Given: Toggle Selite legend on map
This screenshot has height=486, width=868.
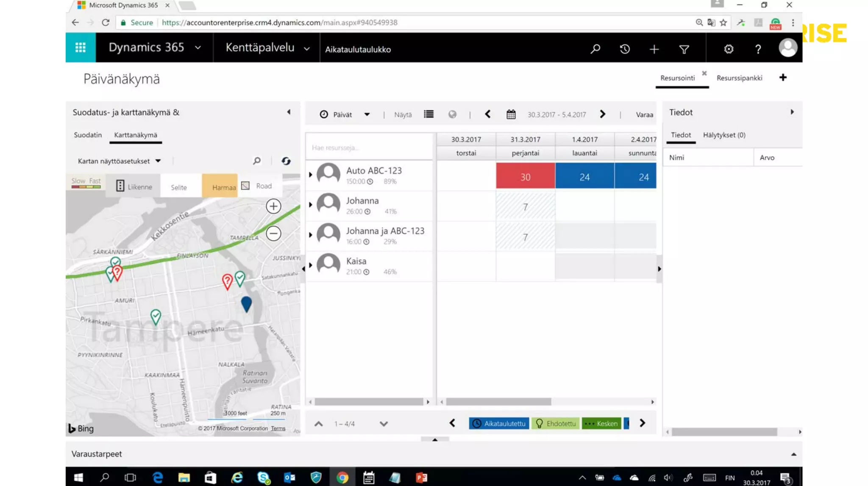Looking at the screenshot, I should pyautogui.click(x=179, y=187).
